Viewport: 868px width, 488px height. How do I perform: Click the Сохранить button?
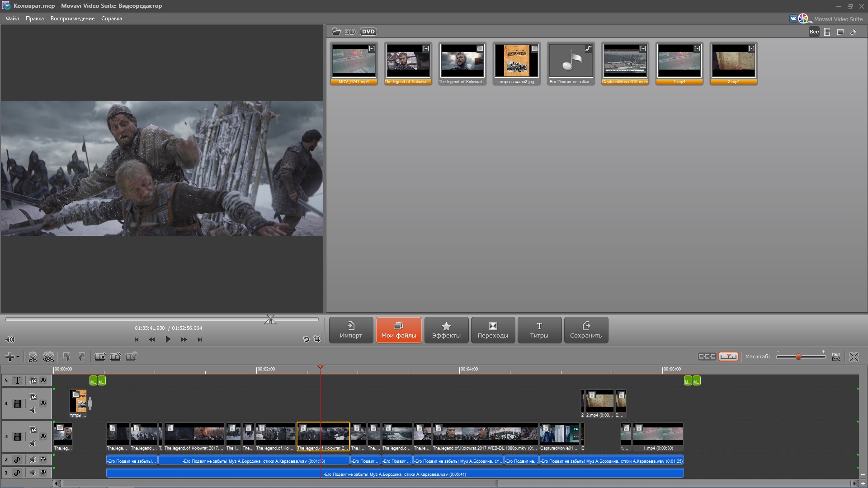click(x=585, y=330)
